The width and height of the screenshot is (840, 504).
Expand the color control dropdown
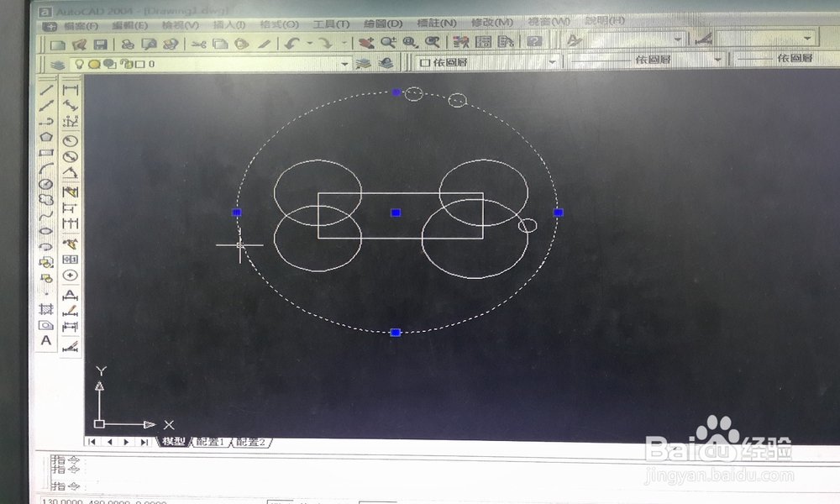(x=553, y=62)
